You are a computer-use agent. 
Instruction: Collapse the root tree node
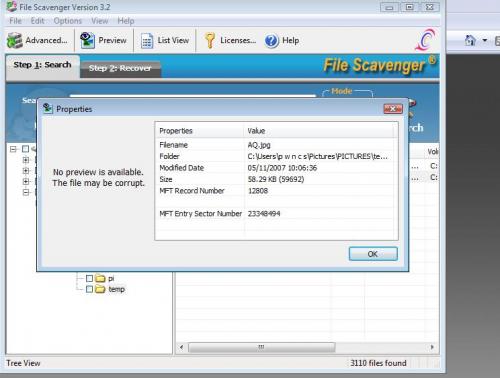click(13, 149)
